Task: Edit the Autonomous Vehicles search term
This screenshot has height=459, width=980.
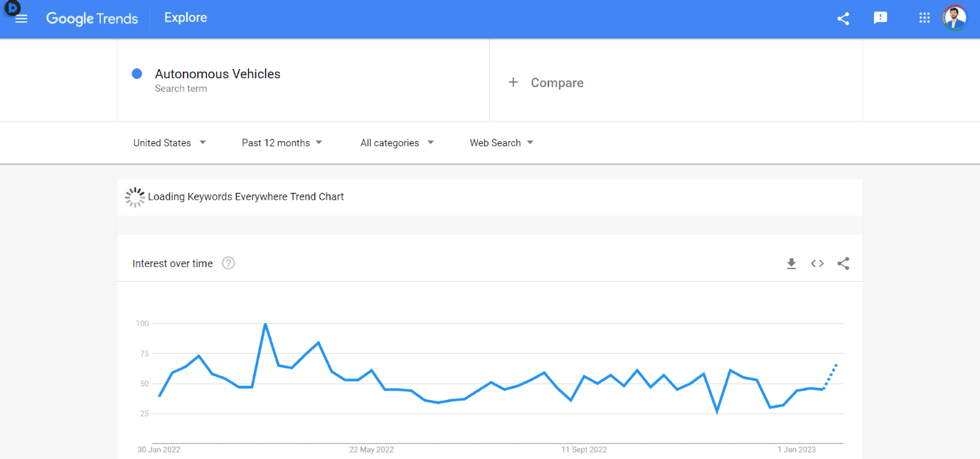Action: (218, 74)
